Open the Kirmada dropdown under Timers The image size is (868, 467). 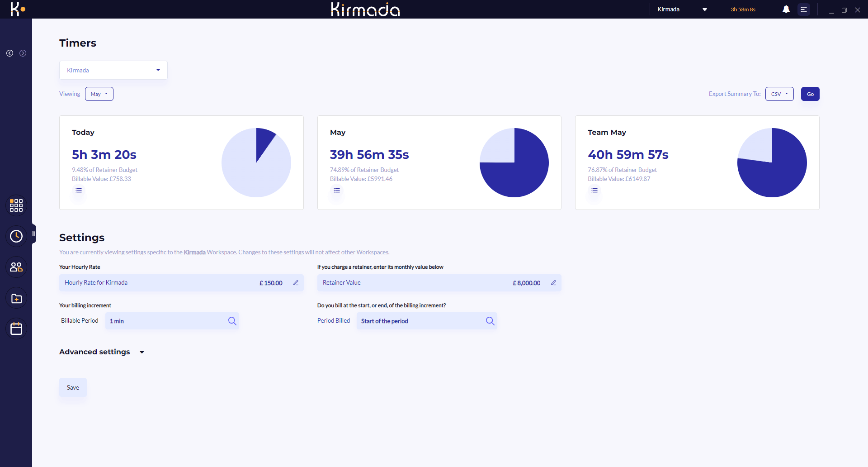[x=113, y=70]
